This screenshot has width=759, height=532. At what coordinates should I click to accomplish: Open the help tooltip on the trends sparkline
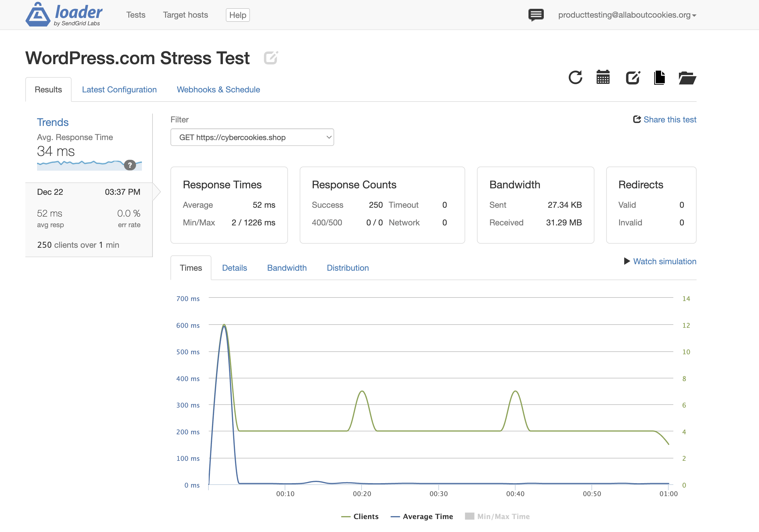(130, 165)
